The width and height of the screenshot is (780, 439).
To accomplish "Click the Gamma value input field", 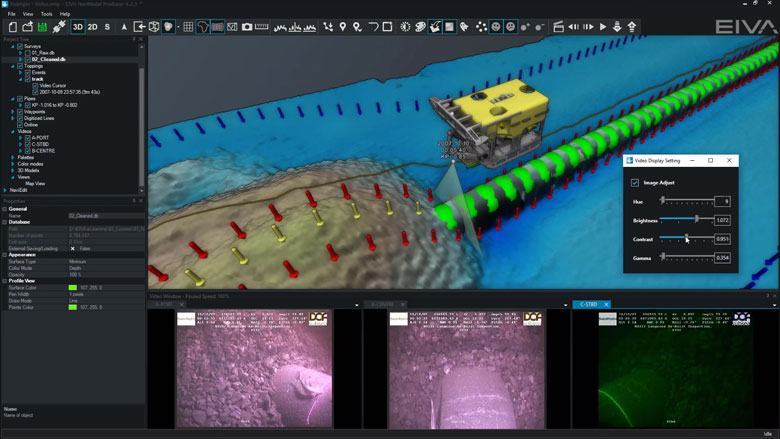I will coord(722,258).
